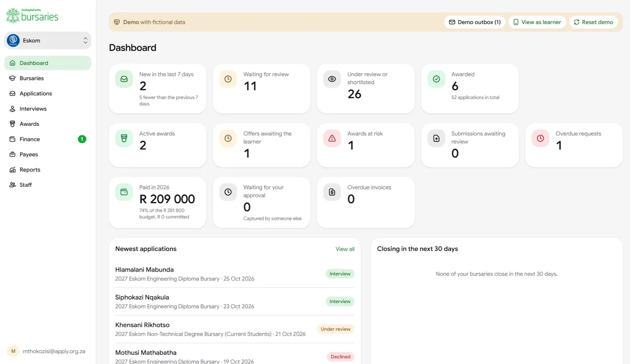Click the invoice icon on Overdue invoices card
This screenshot has width=630, height=364.
[x=332, y=192]
